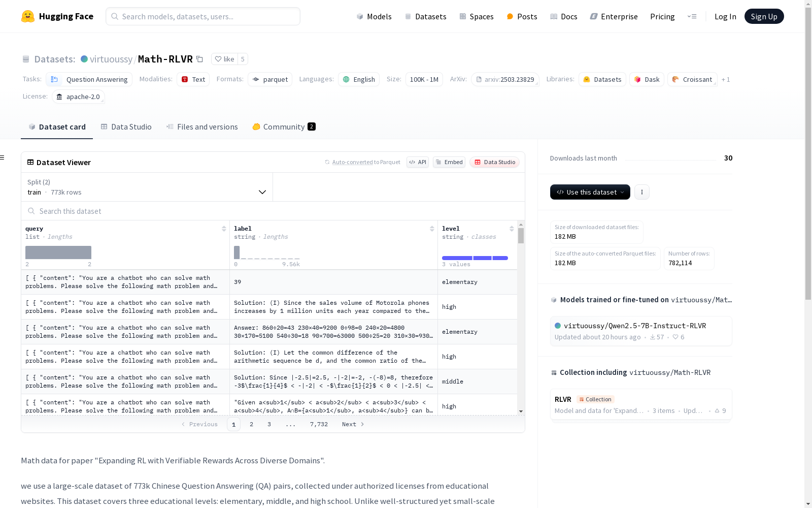Go to Posts in the top navigation
Screen dimensions: 812x508
pyautogui.click(x=522, y=16)
